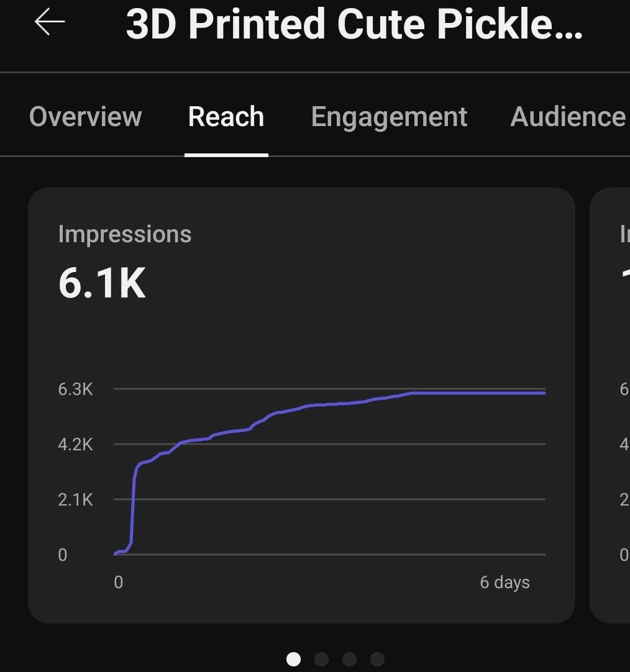Click the zero point on the x-axis
The height and width of the screenshot is (672, 630).
coord(118,583)
